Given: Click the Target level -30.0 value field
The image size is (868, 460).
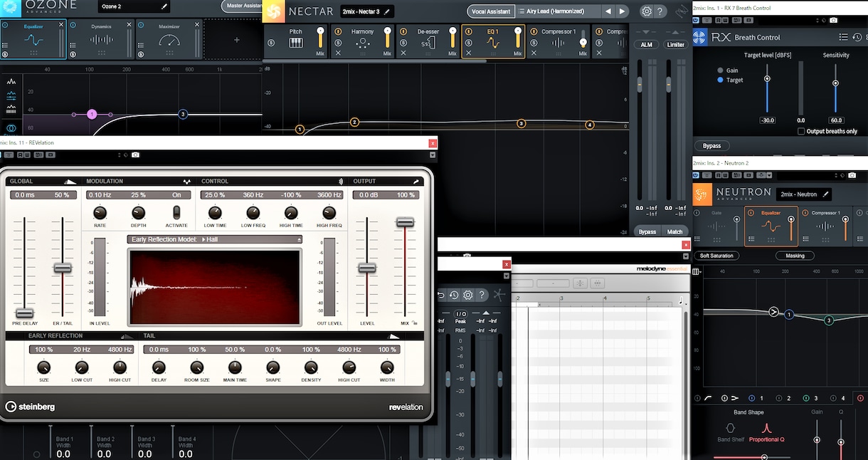Looking at the screenshot, I should coord(767,120).
